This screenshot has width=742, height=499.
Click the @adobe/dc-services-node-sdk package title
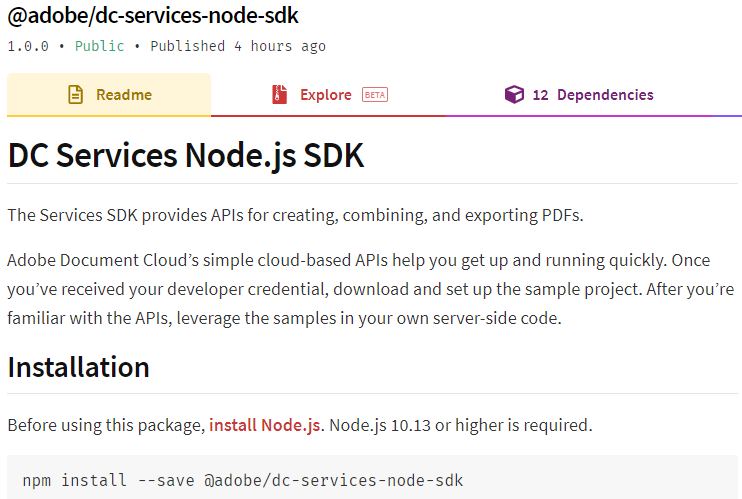pyautogui.click(x=153, y=15)
